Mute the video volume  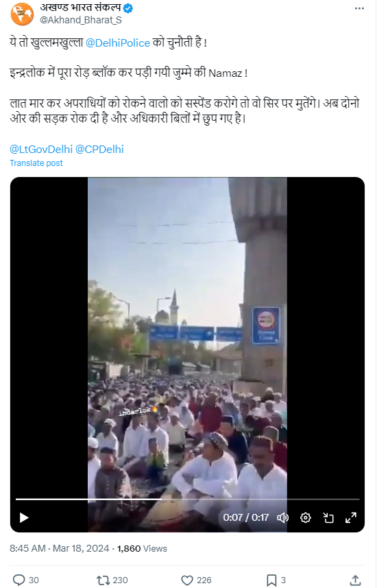pos(282,518)
